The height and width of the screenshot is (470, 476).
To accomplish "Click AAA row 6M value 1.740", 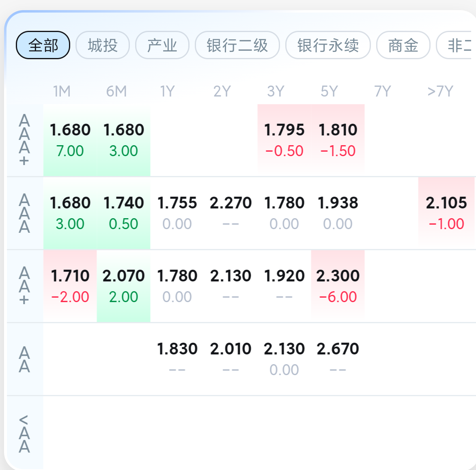I will (124, 213).
